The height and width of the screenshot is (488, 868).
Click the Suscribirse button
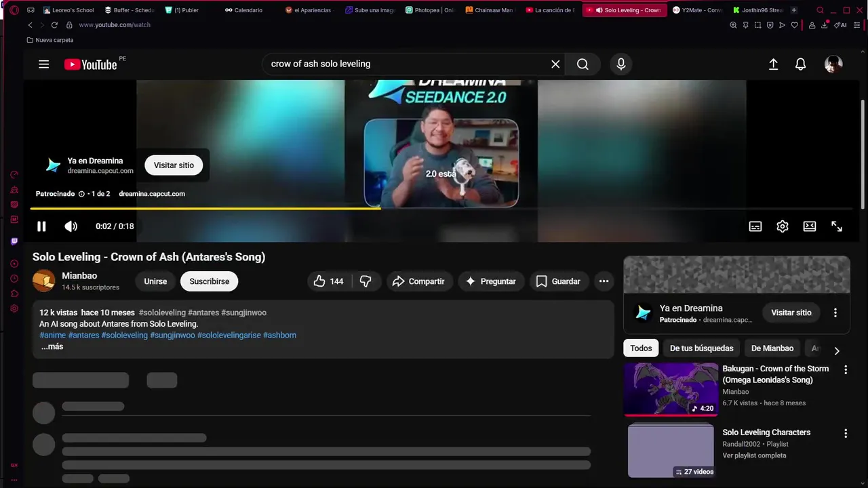[210, 281]
